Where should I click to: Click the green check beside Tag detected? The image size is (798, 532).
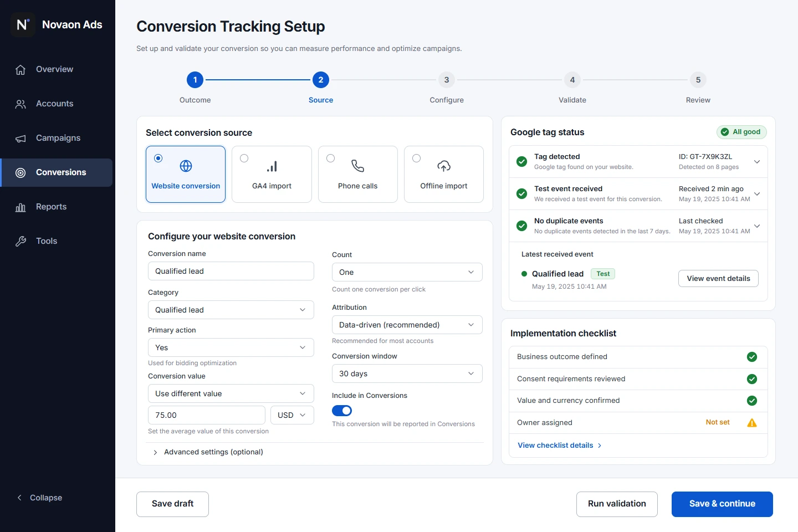(521, 161)
